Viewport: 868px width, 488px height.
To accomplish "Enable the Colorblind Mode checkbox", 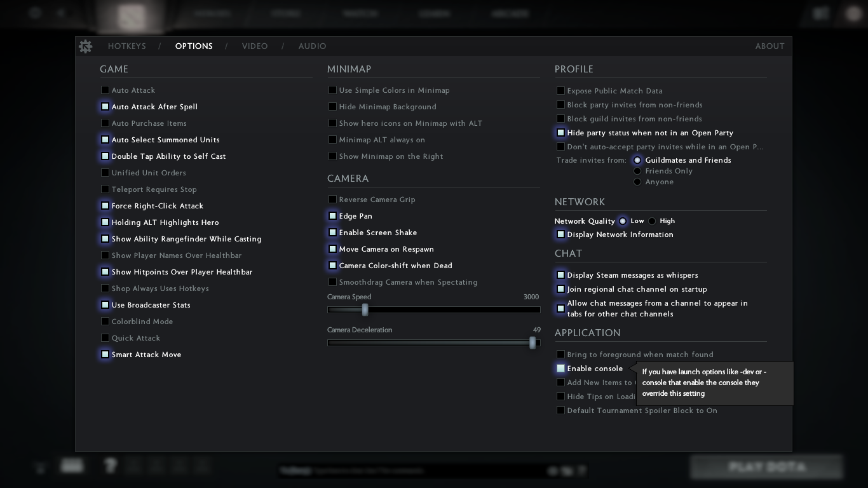I will point(105,322).
